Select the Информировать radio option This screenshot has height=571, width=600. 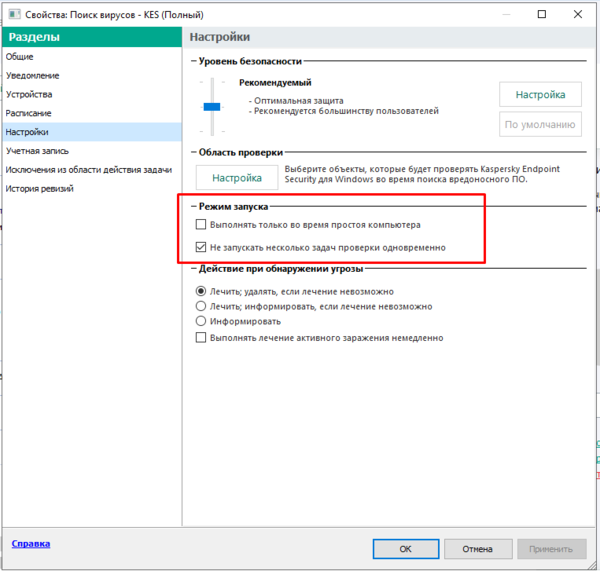tap(201, 321)
